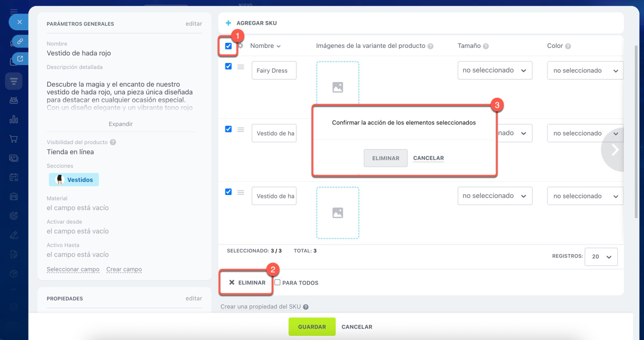Uncheck the Fairy Dress row checkbox
Image resolution: width=644 pixels, height=340 pixels.
228,66
